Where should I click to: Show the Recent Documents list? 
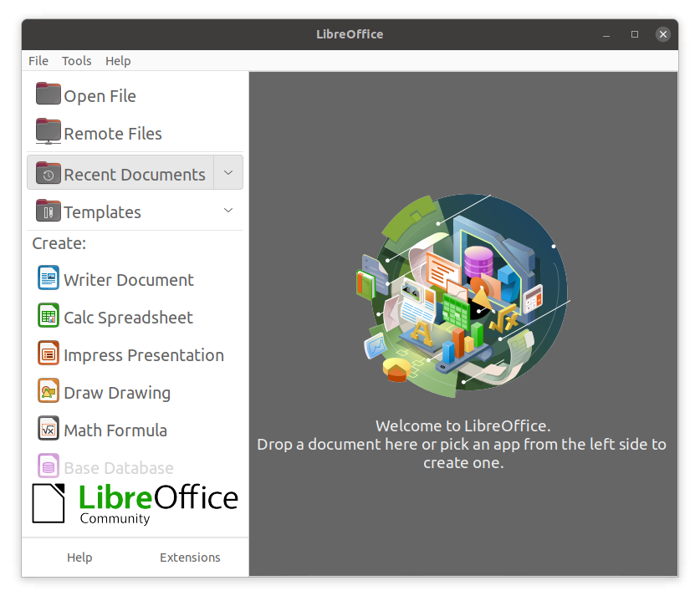[x=120, y=173]
